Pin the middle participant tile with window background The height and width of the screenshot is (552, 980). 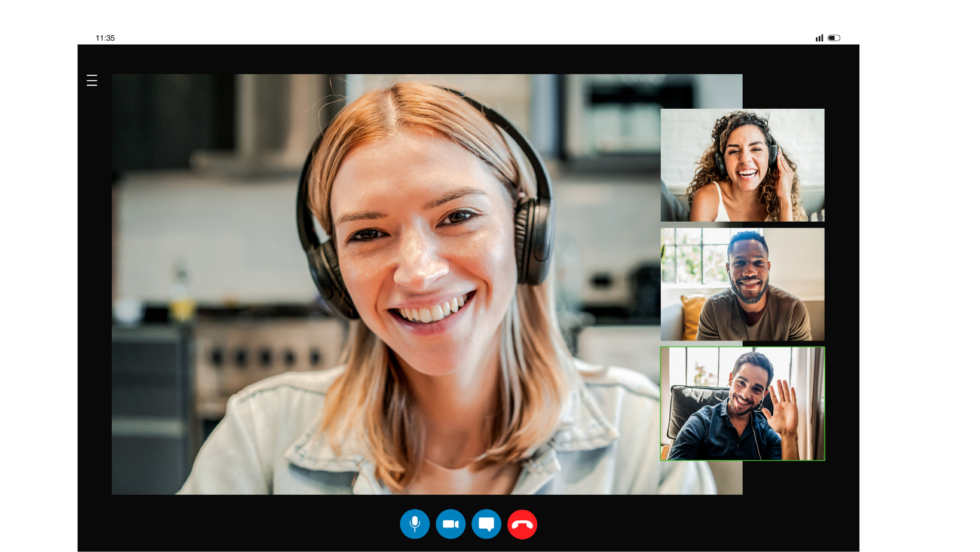pyautogui.click(x=742, y=284)
